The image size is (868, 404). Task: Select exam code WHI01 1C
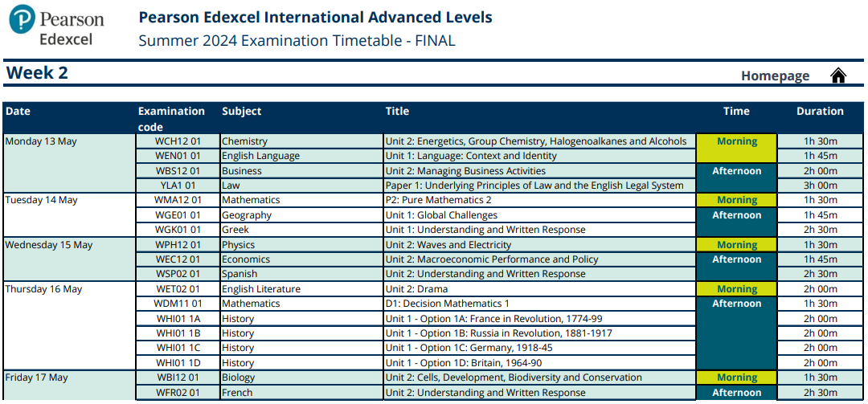[178, 348]
